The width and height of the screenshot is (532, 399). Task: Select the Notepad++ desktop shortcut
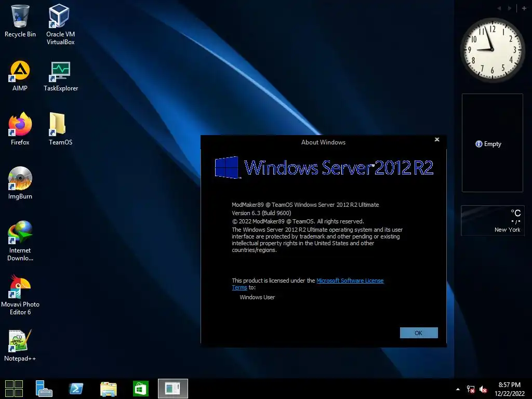pyautogui.click(x=20, y=345)
